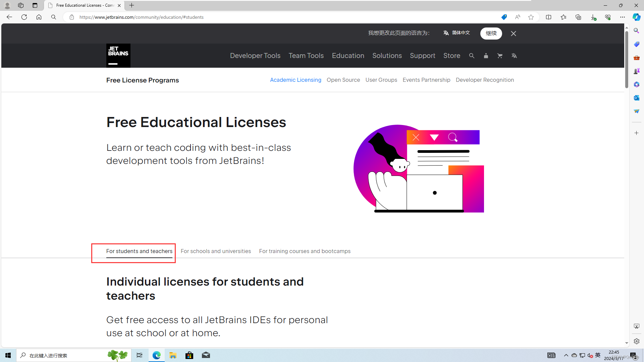Open browser Collections
The image size is (644, 362).
coord(578,17)
